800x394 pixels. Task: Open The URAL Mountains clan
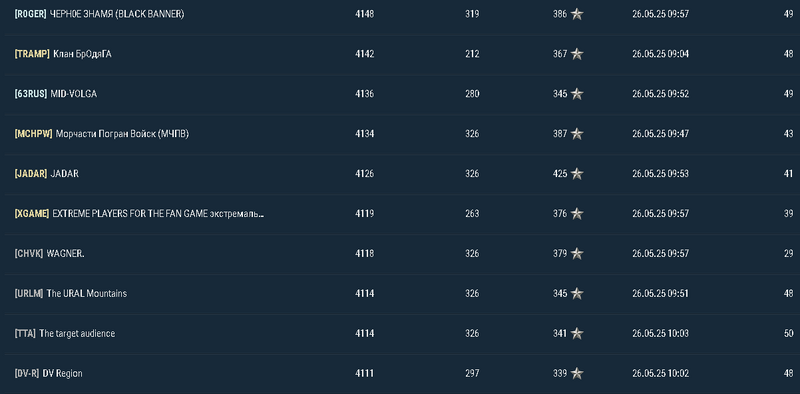click(87, 293)
